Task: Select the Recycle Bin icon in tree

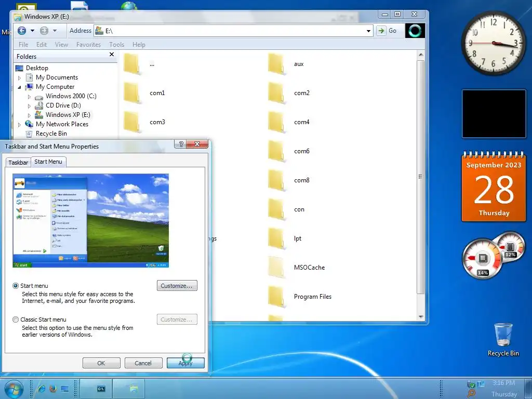Action: [x=29, y=134]
